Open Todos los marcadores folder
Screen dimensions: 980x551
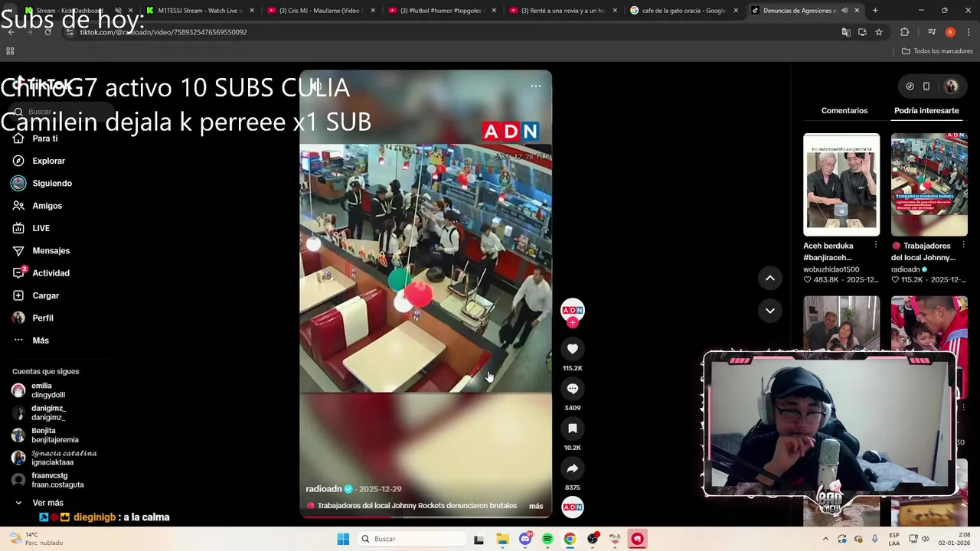[937, 51]
